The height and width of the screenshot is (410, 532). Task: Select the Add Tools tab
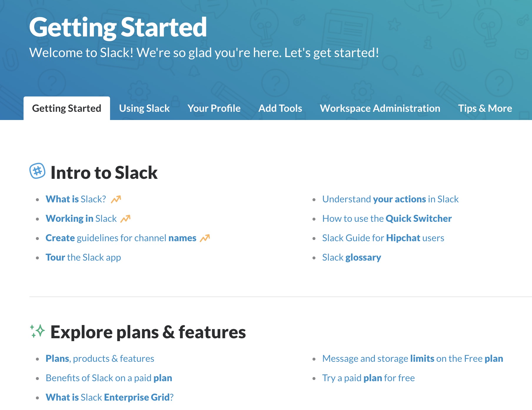[x=280, y=108]
